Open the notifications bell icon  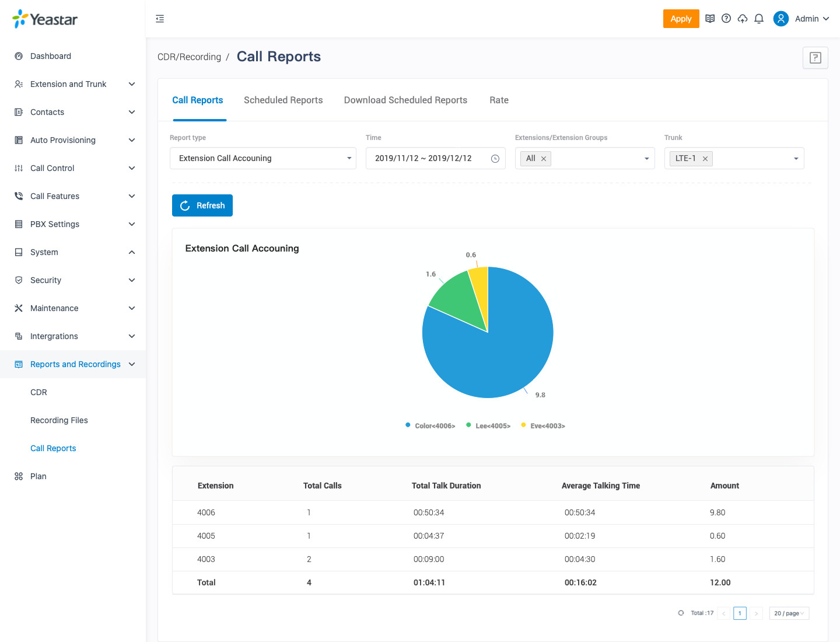[x=759, y=19]
